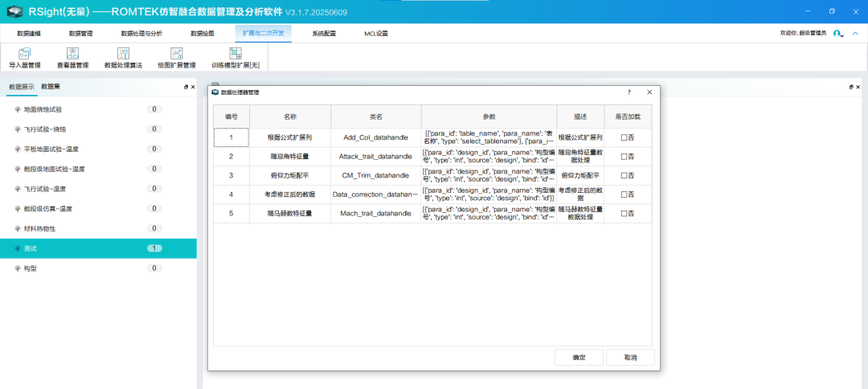
Task: Select the 绘图扩展管理 plotting extension icon
Action: [176, 53]
